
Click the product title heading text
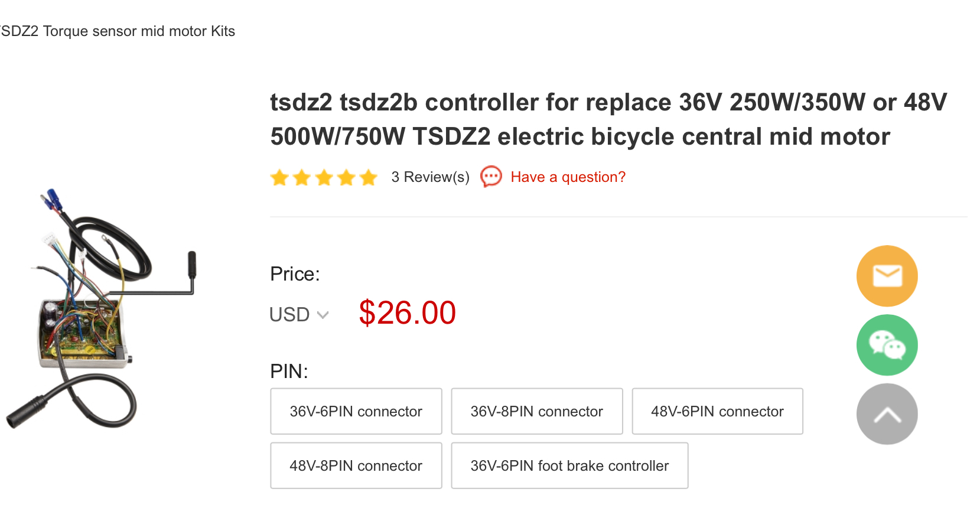click(608, 119)
